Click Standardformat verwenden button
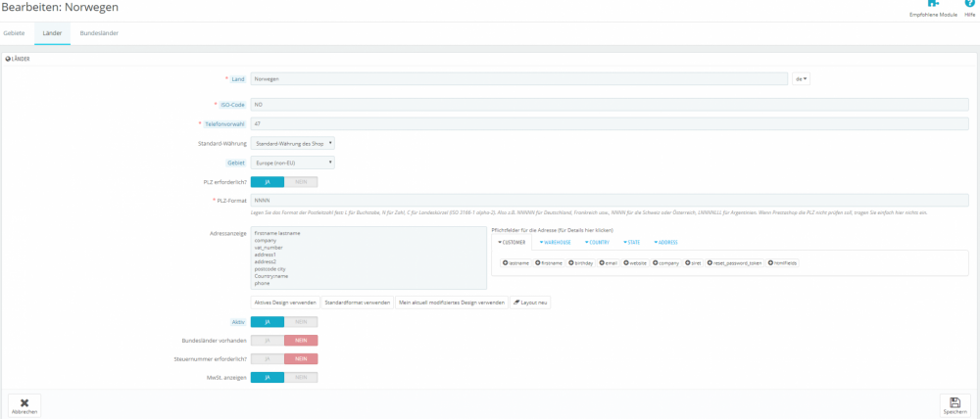The width and height of the screenshot is (980, 419). tap(358, 303)
